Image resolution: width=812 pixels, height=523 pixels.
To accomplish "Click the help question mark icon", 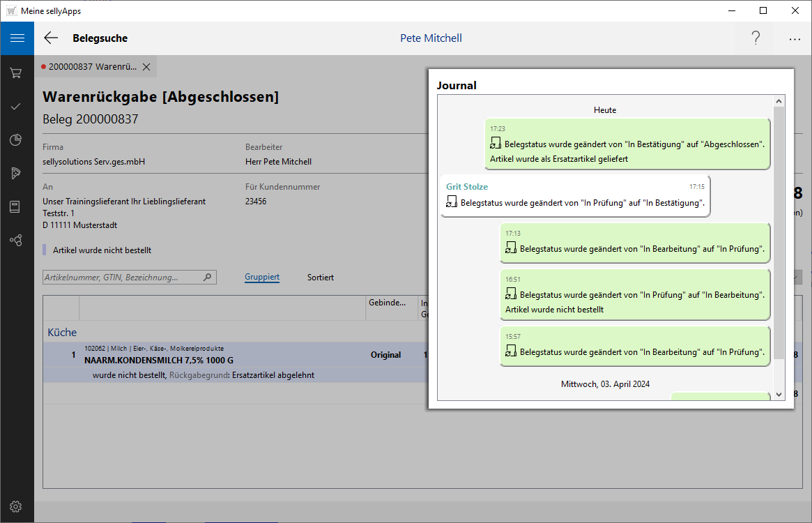I will (756, 38).
